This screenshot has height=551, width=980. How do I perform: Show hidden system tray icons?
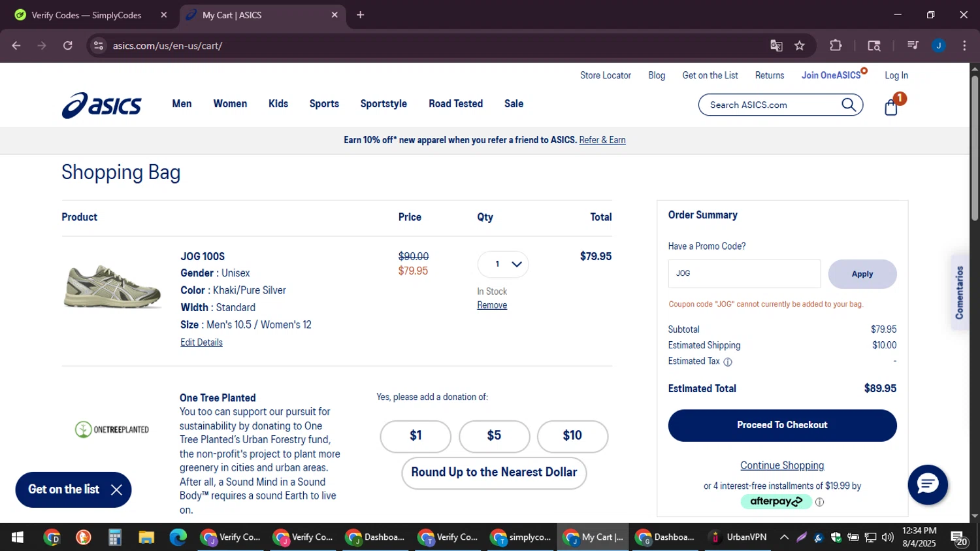point(784,537)
